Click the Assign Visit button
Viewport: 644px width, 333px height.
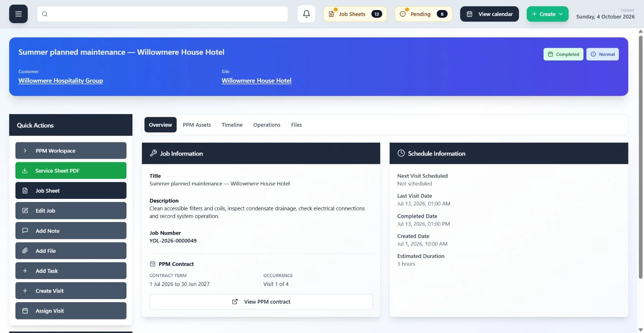click(71, 311)
